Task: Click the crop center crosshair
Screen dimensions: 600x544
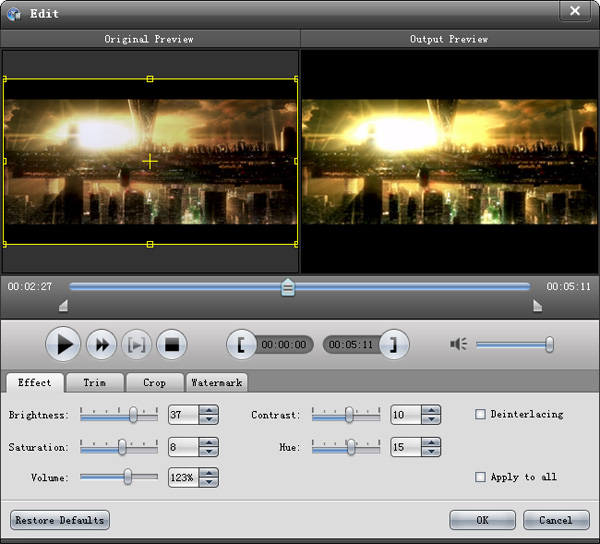Action: [x=150, y=161]
